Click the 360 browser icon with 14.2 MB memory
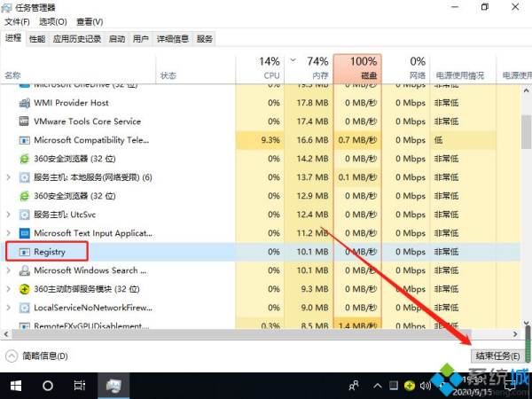This screenshot has width=532, height=399. point(25,159)
